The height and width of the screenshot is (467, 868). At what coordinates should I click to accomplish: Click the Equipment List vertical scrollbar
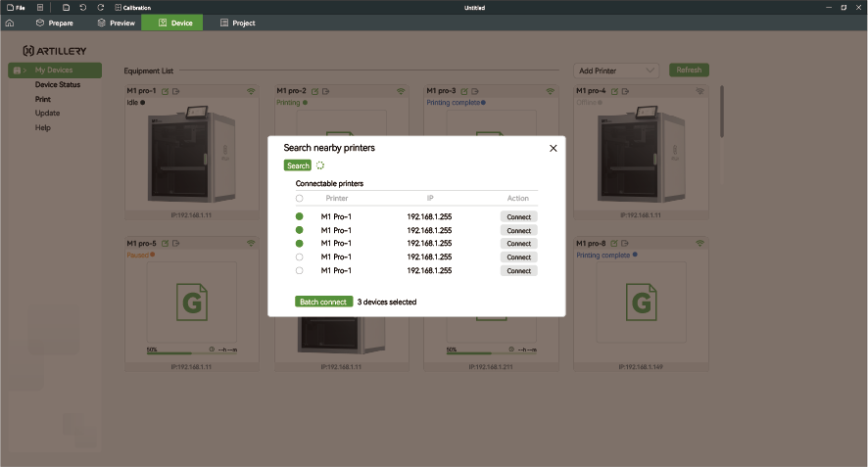point(722,112)
